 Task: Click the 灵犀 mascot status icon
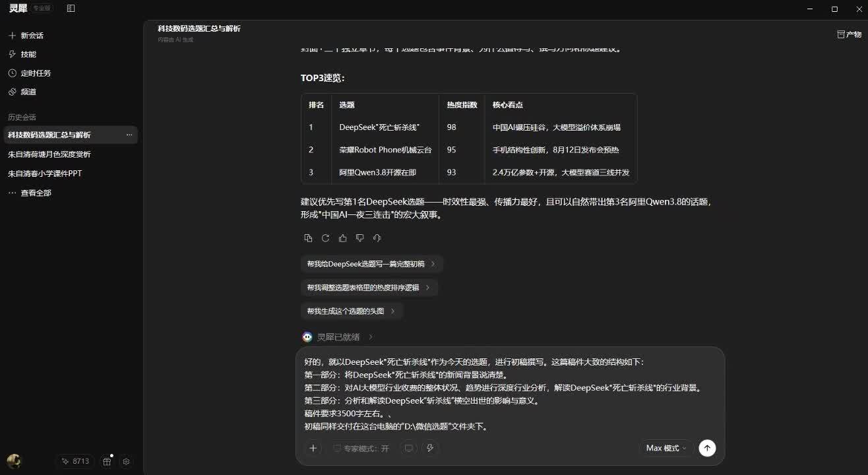tap(307, 337)
